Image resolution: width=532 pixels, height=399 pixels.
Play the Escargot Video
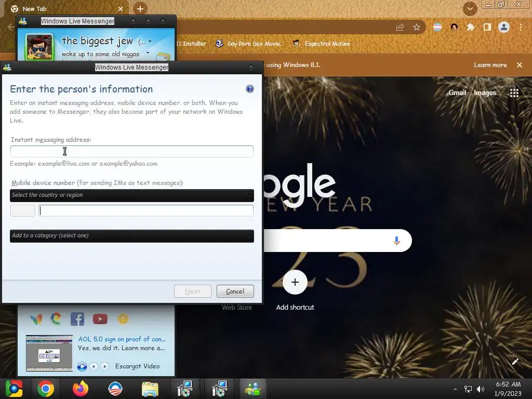pos(82,366)
